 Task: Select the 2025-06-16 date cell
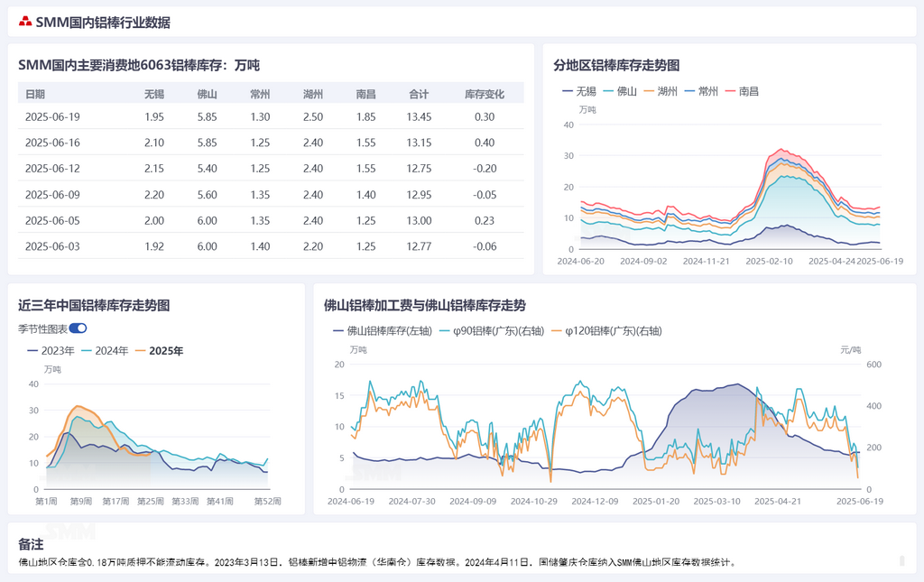pos(52,143)
